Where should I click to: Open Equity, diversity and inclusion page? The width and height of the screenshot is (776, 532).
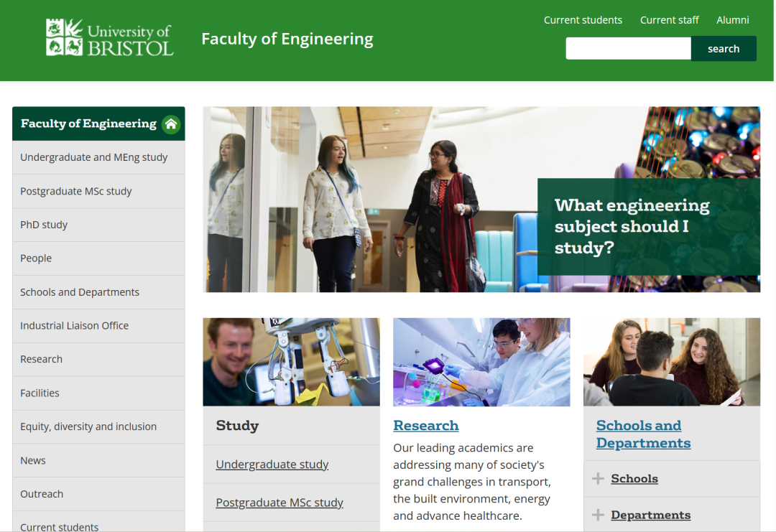click(x=88, y=426)
